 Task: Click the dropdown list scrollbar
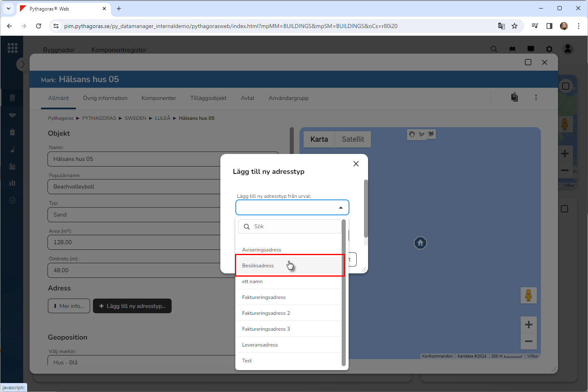pyautogui.click(x=344, y=292)
